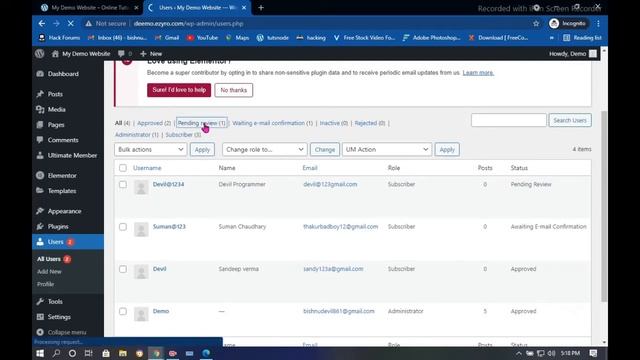Expand the Bulk actions dropdown

[x=151, y=149]
